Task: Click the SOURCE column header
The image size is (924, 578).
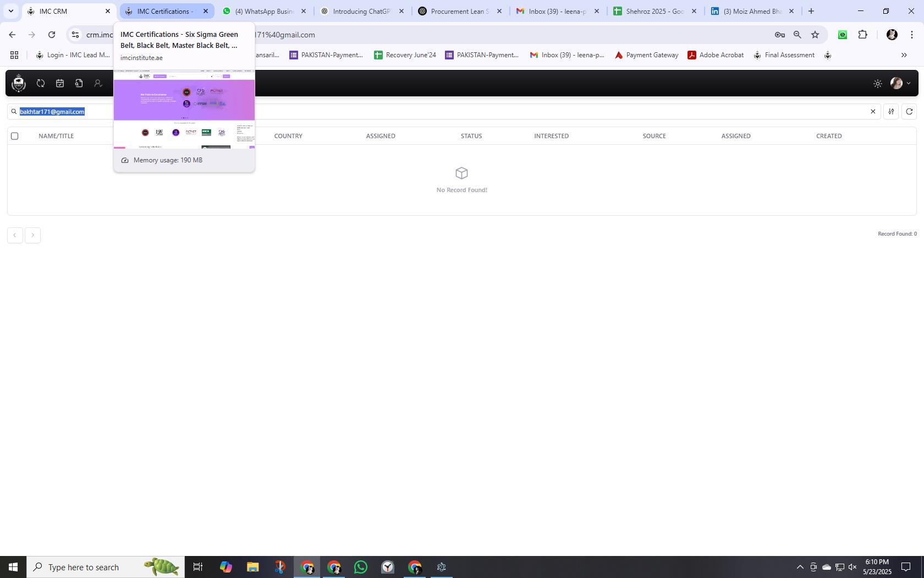Action: [654, 136]
